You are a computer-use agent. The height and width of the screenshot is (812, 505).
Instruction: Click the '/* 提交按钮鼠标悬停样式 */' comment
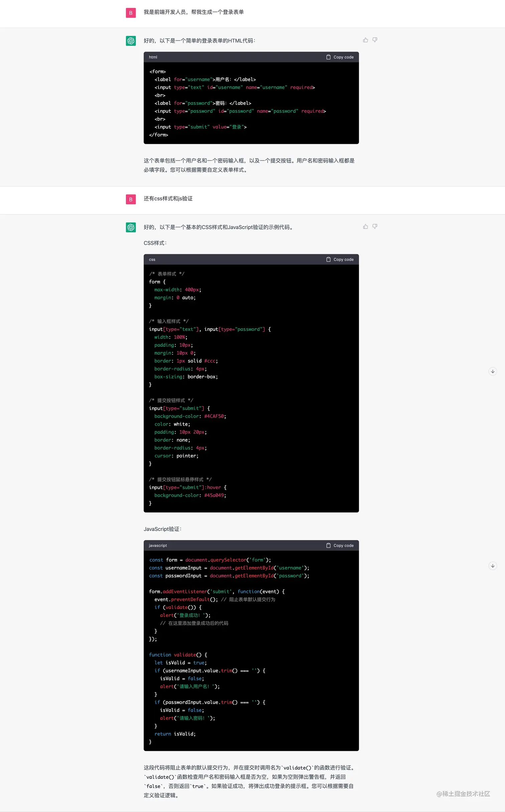pyautogui.click(x=180, y=480)
